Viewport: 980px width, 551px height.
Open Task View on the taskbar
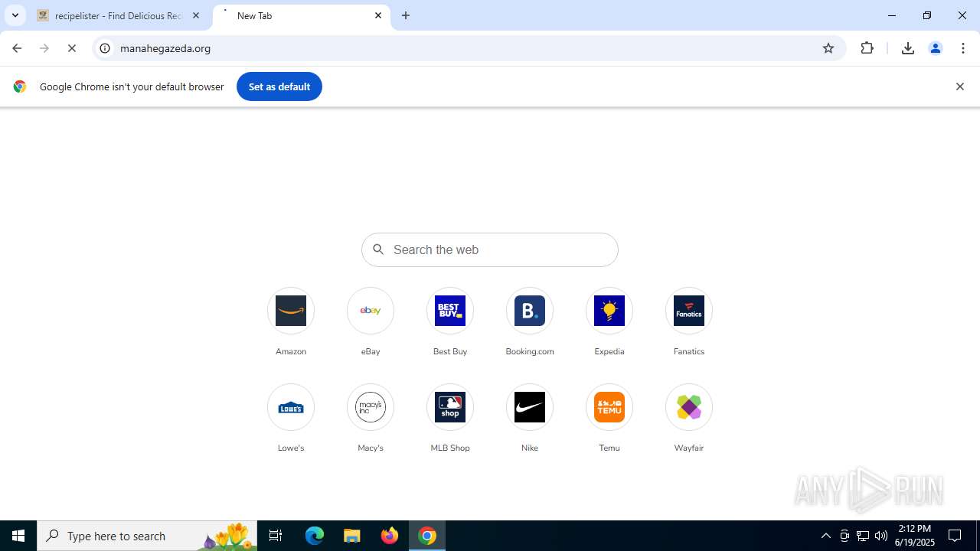(276, 536)
